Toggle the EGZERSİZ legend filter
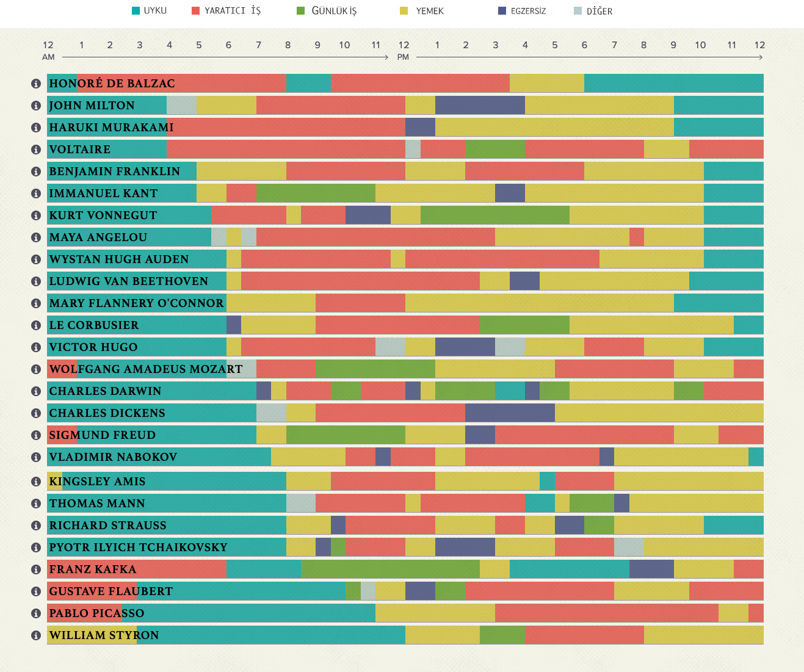 [x=522, y=11]
